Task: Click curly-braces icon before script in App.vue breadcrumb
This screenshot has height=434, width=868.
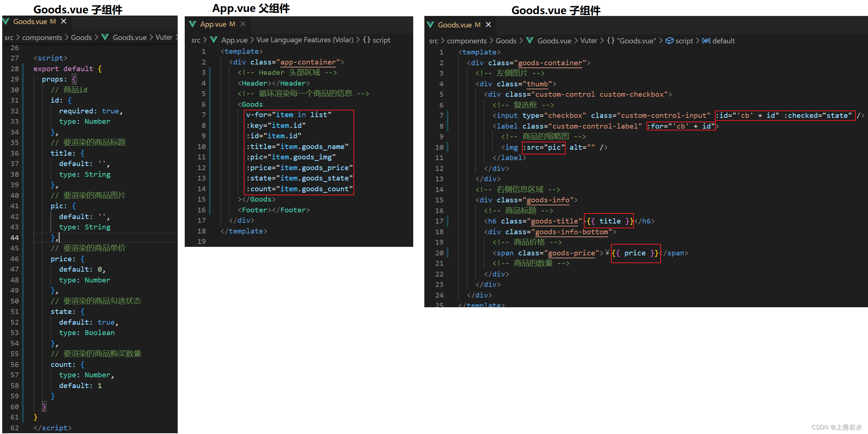Action: (x=366, y=40)
